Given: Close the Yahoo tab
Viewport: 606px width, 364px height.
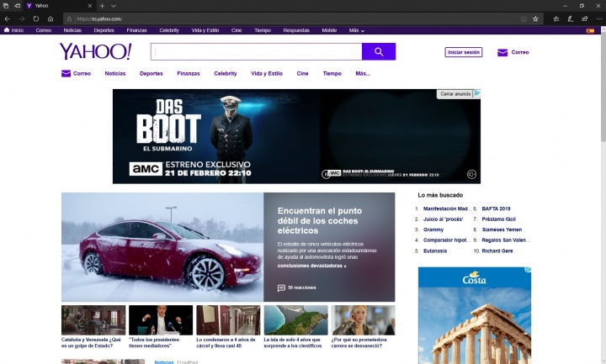Looking at the screenshot, I should click(90, 6).
